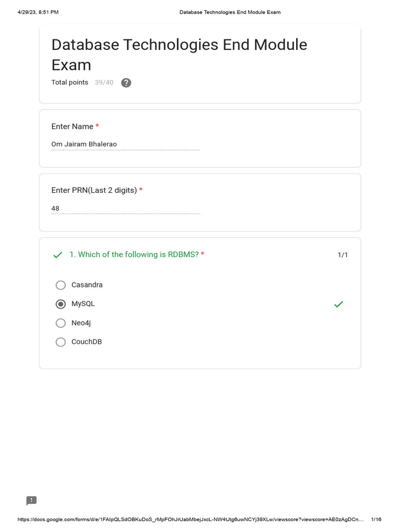399x532 pixels.
Task: Click the PRN last 2 digits field
Action: [126, 209]
